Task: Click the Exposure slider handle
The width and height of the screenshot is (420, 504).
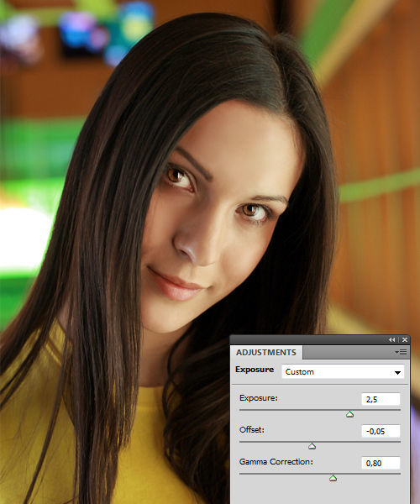Action: click(x=350, y=414)
